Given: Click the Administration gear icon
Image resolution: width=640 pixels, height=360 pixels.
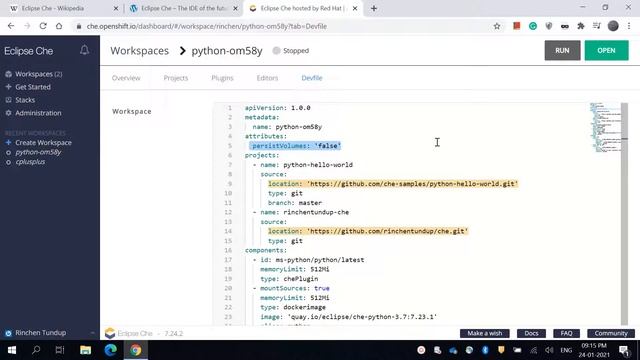Looking at the screenshot, I should pyautogui.click(x=8, y=113).
